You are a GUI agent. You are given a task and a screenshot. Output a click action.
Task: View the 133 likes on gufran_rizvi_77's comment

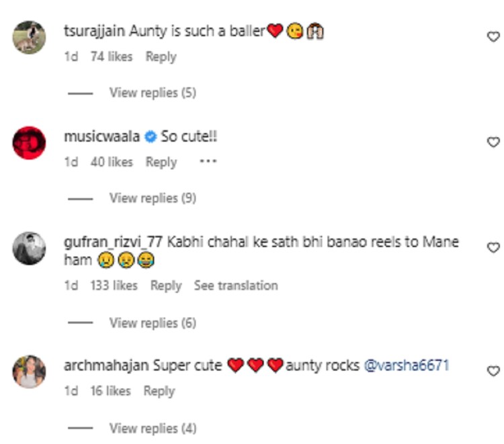(x=114, y=285)
